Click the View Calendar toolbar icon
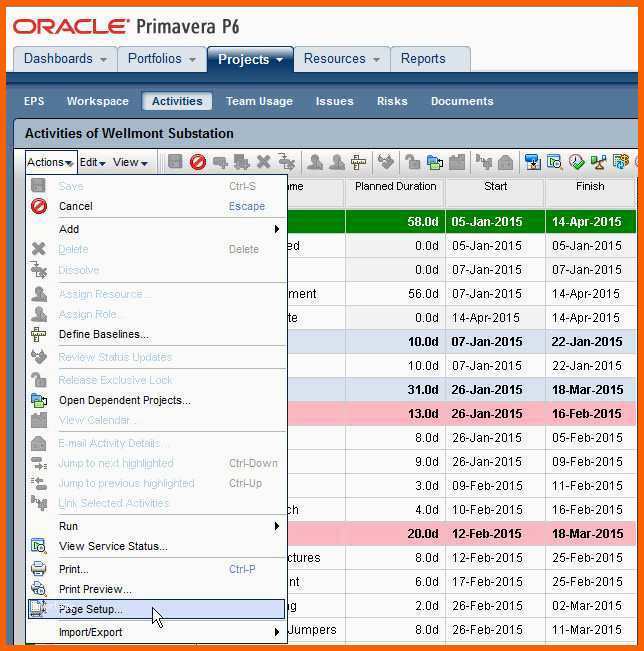Screen dimensions: 644x651 pyautogui.click(x=457, y=162)
